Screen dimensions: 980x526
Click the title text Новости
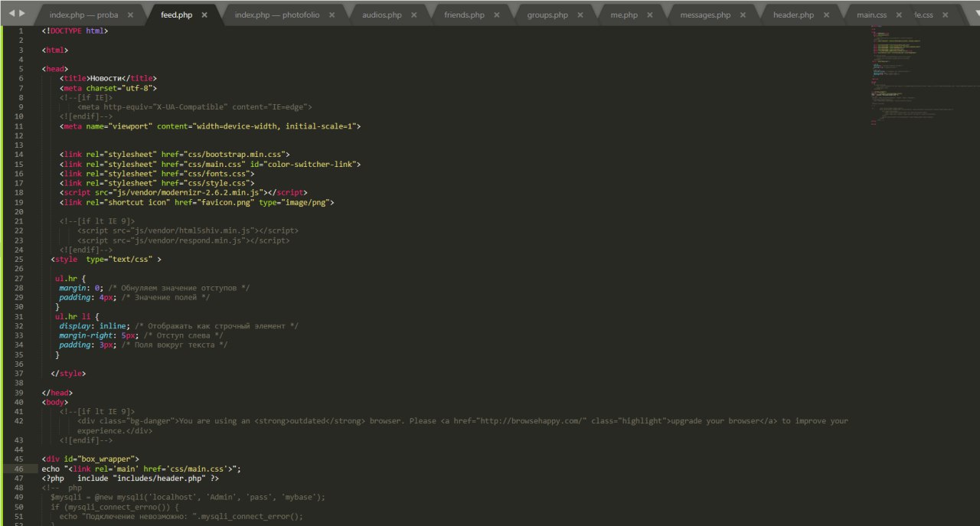pos(107,78)
